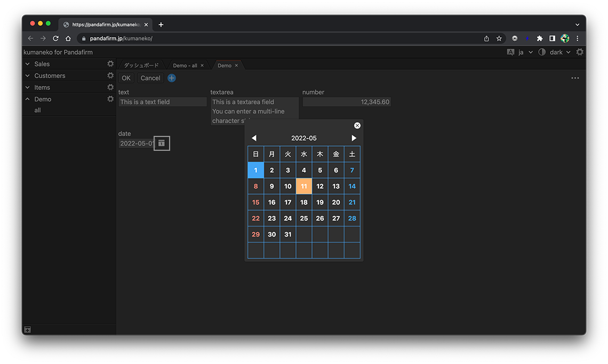
Task: Go to the previous month in the calendar
Action: [x=254, y=138]
